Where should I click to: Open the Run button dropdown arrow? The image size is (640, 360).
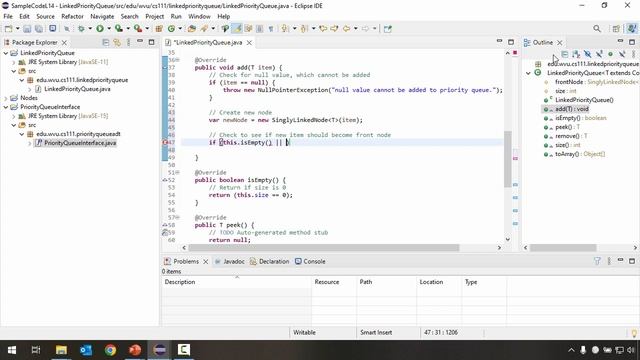coord(109,29)
